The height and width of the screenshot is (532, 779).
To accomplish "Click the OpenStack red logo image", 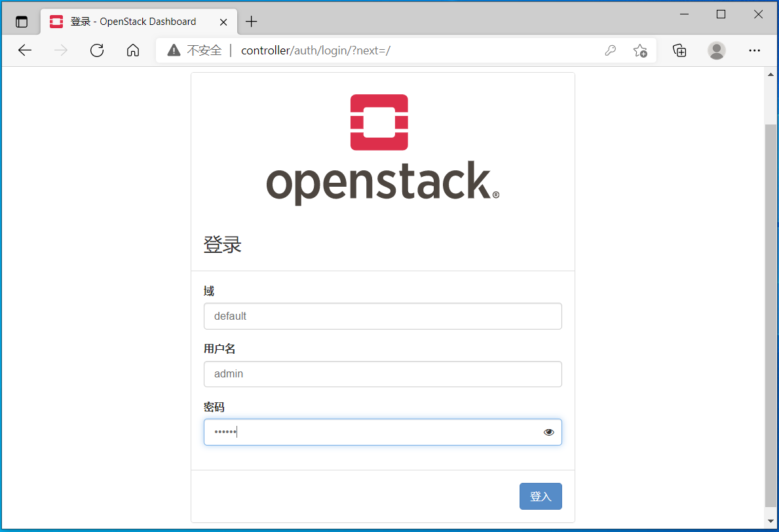I will coord(379,123).
